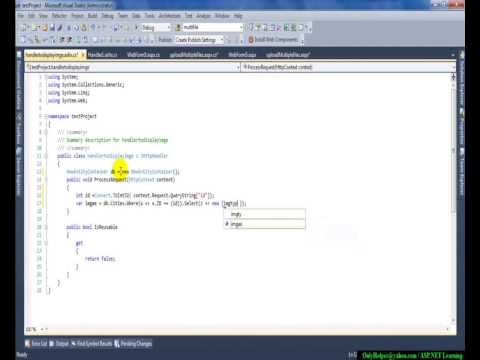Click the 'public bool IsReusable' text
Viewport: 480px width, 360px height.
click(92, 227)
